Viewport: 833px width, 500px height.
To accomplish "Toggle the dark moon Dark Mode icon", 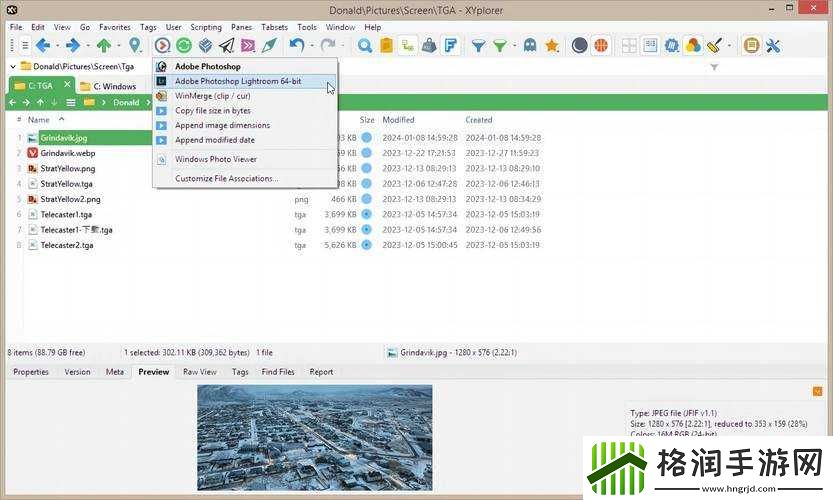I will pyautogui.click(x=579, y=46).
